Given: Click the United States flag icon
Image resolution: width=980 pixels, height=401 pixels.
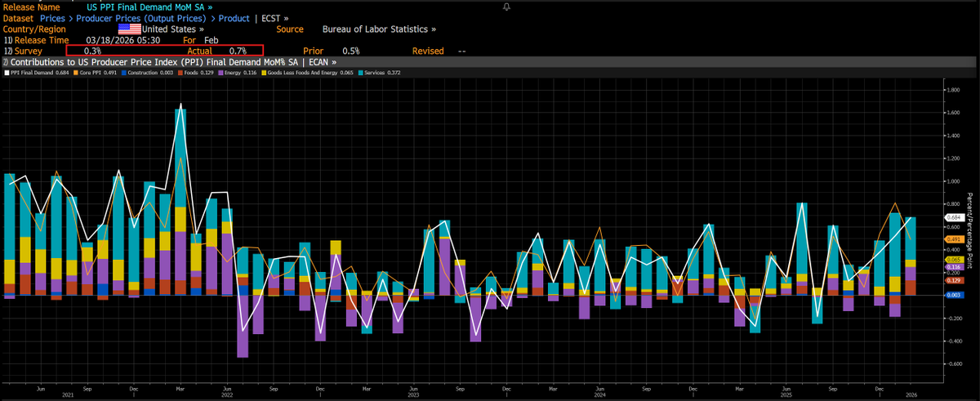Looking at the screenshot, I should click(x=130, y=29).
